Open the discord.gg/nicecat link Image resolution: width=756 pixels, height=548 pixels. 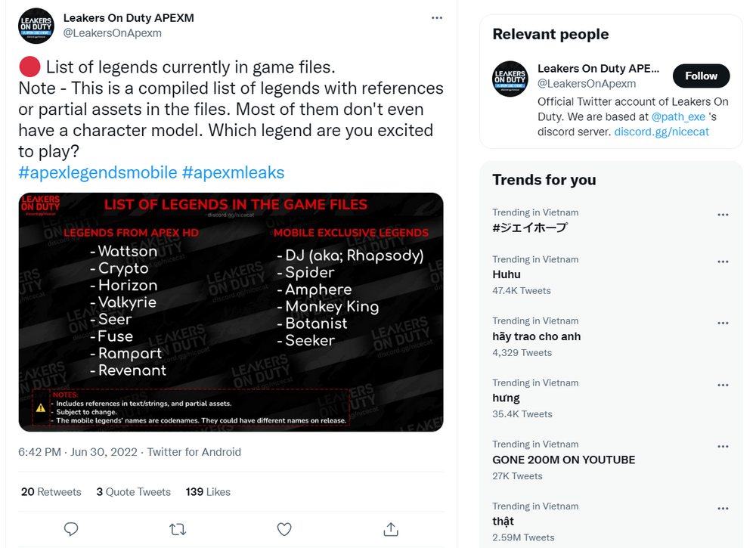tap(661, 132)
